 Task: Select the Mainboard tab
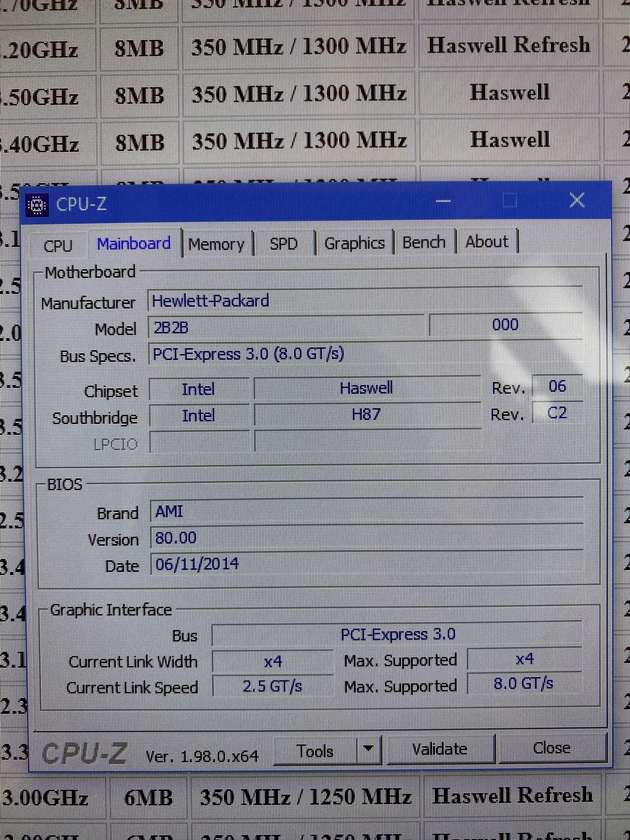(134, 244)
